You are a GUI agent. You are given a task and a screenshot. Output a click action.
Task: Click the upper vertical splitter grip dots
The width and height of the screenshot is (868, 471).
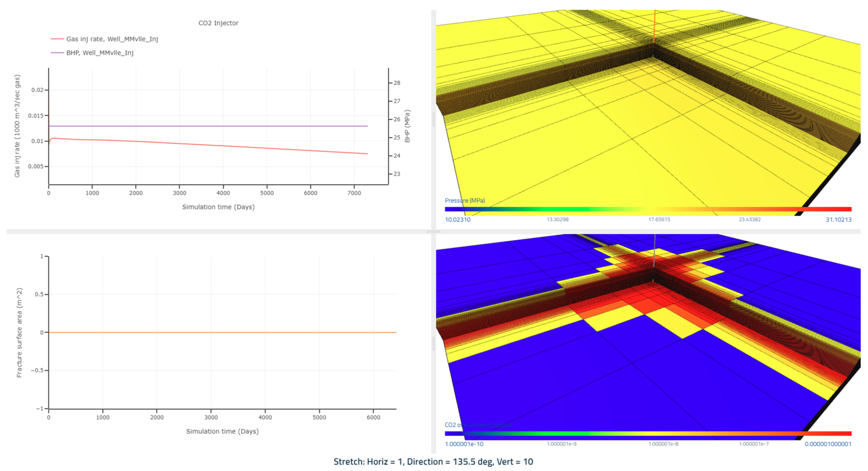pos(433,119)
